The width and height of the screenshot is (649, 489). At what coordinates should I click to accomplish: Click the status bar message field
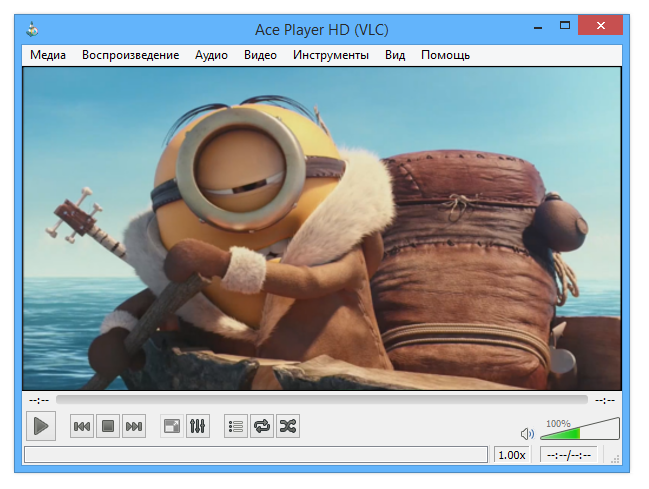256,455
